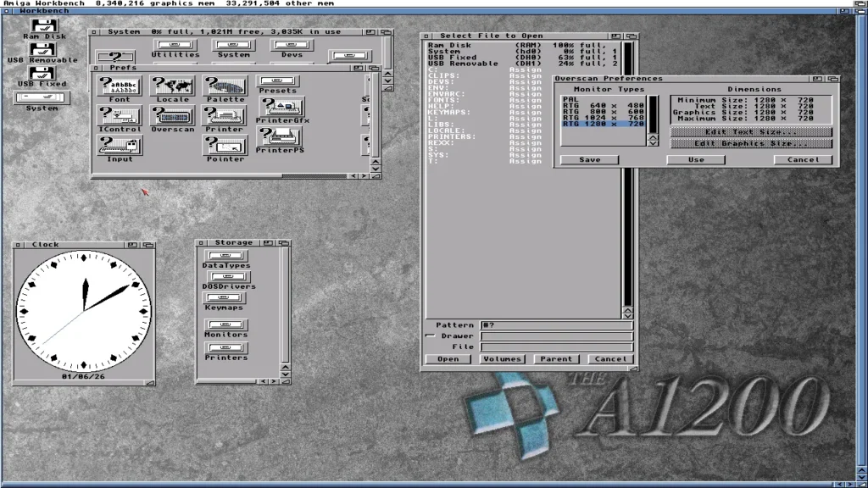Viewport: 868px width, 488px height.
Task: Click the Parent button
Action: [x=556, y=358]
